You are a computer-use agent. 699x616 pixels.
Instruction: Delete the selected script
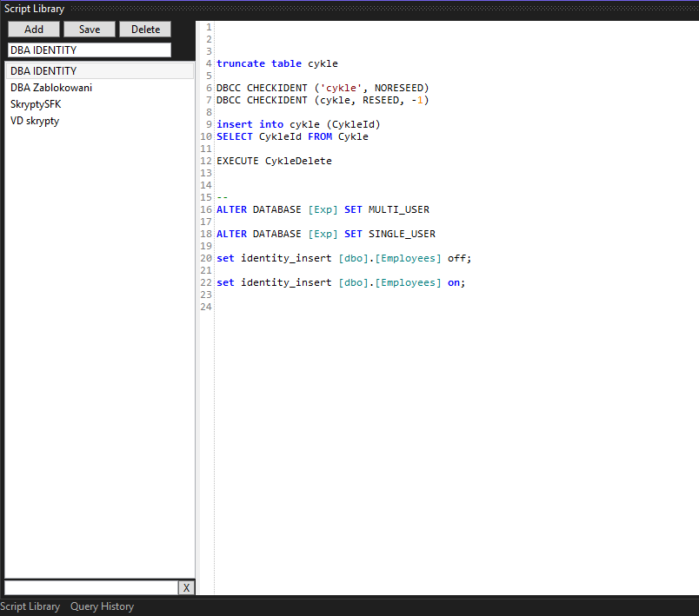[x=145, y=30]
